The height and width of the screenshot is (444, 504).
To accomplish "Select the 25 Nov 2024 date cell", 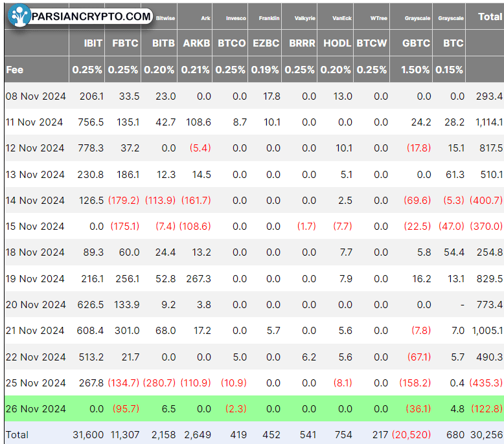I will pyautogui.click(x=36, y=383).
